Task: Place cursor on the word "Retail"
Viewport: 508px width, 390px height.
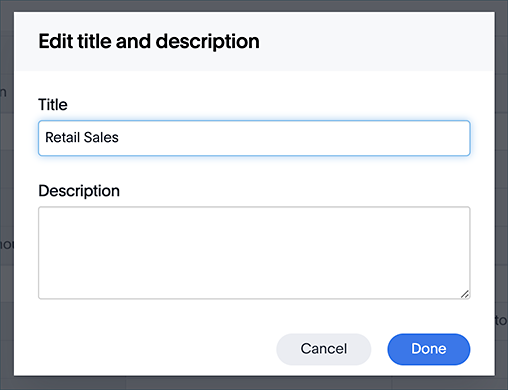Action: pyautogui.click(x=62, y=137)
